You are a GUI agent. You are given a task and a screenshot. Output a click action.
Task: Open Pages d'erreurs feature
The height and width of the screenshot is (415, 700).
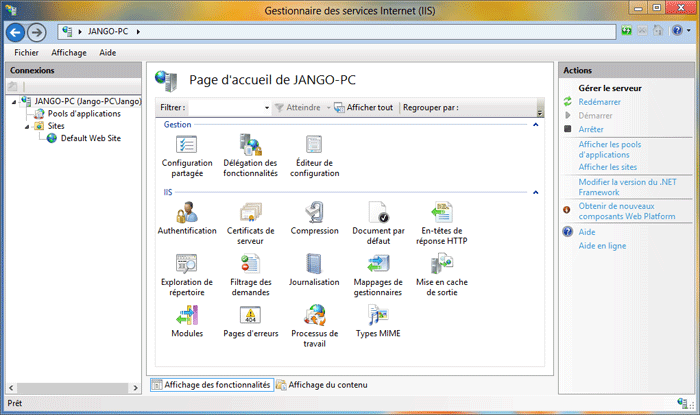coord(250,321)
